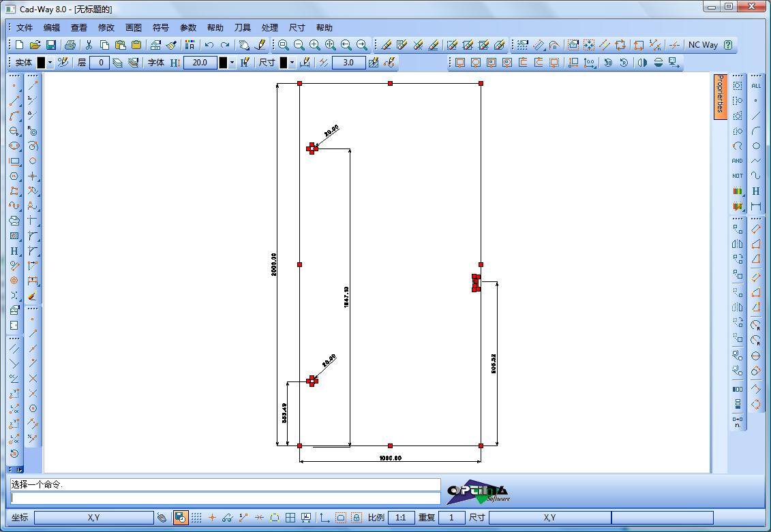Image resolution: width=771 pixels, height=532 pixels.
Task: Focus the empty command input line
Action: click(x=226, y=498)
